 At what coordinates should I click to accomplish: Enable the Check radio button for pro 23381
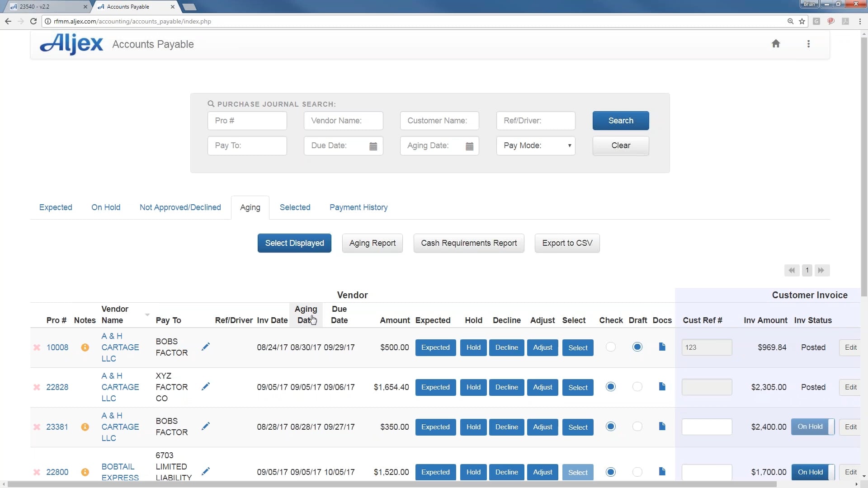coord(611,427)
